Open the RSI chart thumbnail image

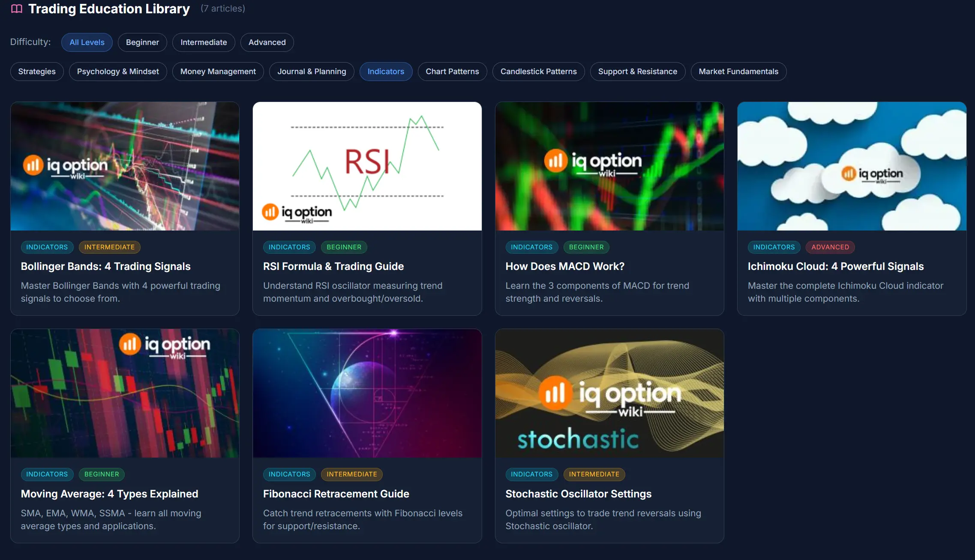(x=367, y=166)
